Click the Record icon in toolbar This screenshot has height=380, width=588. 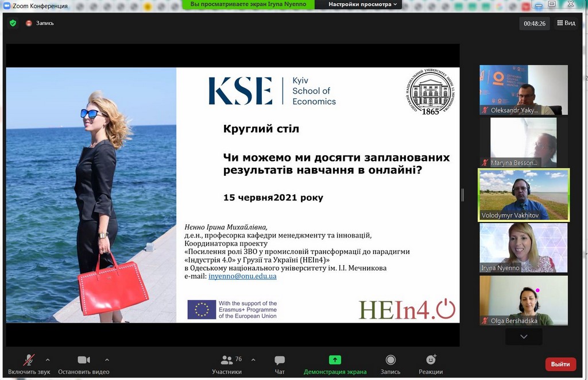click(390, 360)
